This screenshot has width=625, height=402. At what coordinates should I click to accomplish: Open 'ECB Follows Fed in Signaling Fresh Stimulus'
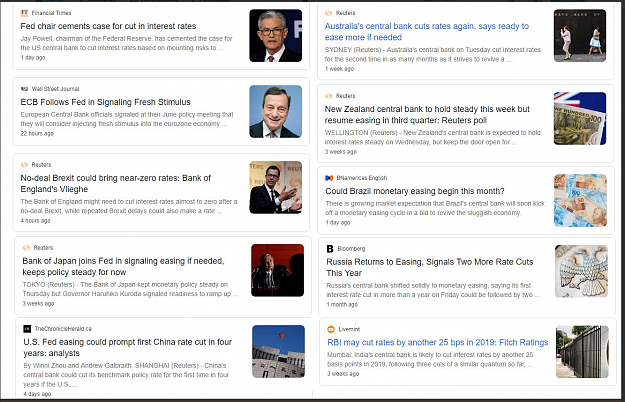(x=106, y=102)
